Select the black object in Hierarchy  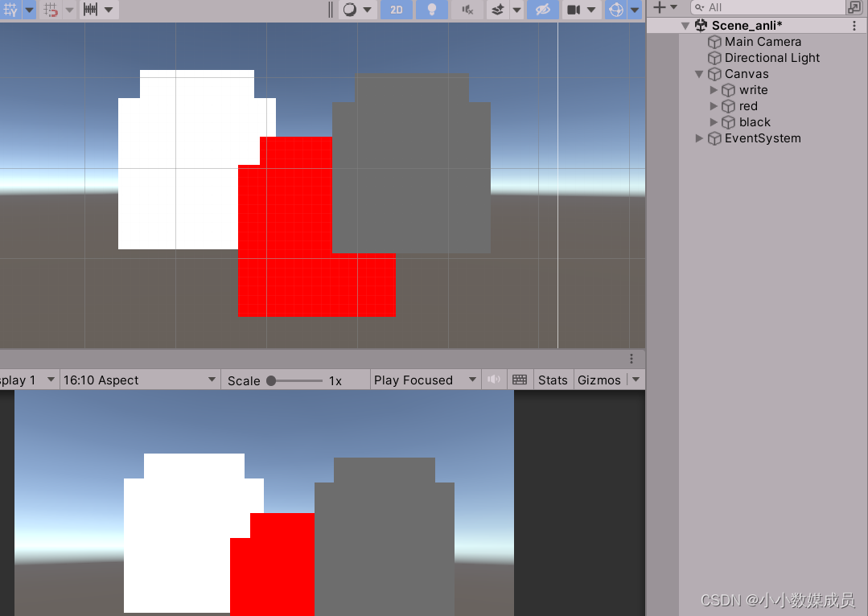(756, 121)
